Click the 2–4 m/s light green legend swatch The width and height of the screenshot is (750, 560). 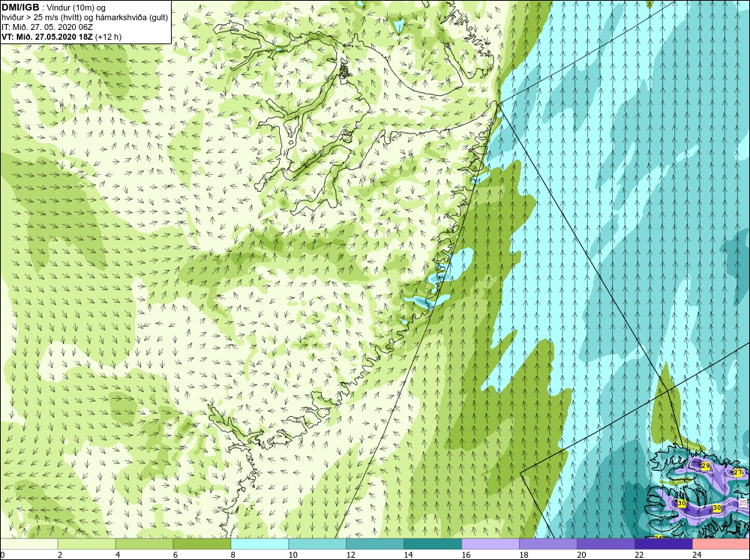click(x=86, y=544)
